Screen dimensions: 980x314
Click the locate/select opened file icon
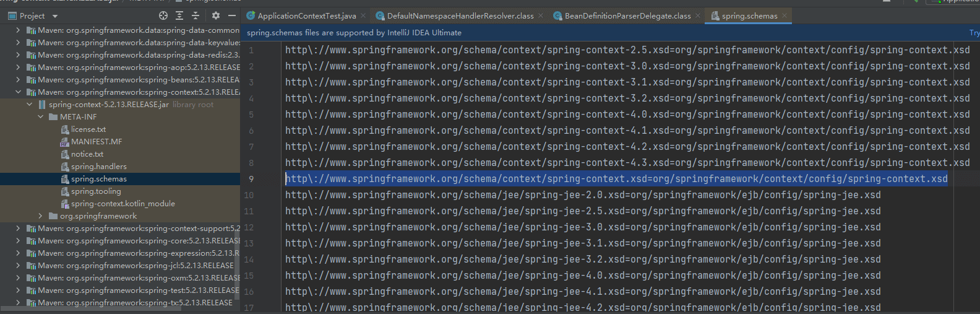point(163,15)
